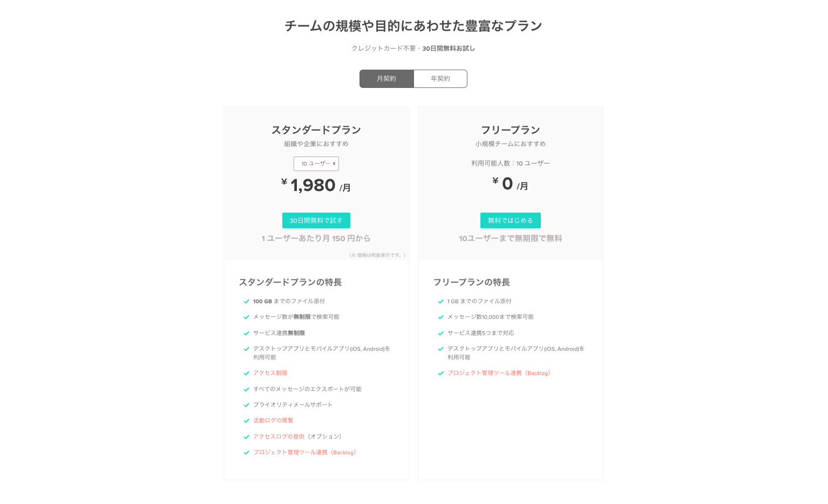Click checkmark icon beside サービス連携無制限
The image size is (828, 504).
(246, 333)
